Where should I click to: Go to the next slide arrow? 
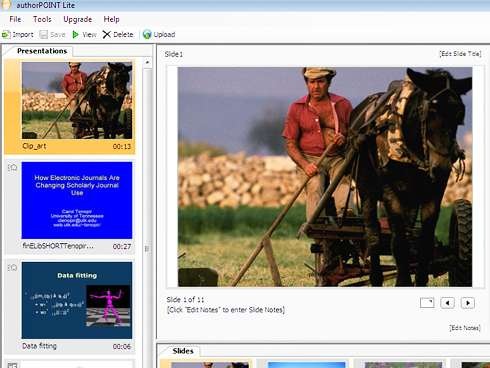click(468, 303)
